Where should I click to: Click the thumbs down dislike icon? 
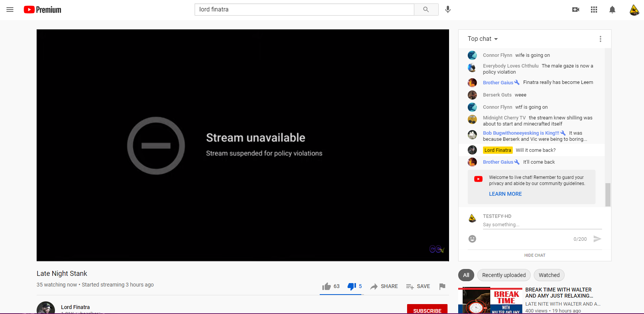[x=352, y=287]
